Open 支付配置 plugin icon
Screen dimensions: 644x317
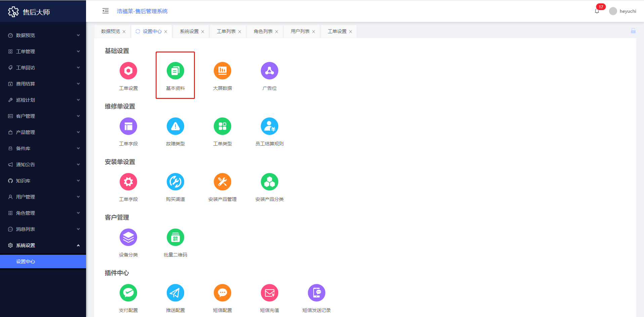(128, 293)
